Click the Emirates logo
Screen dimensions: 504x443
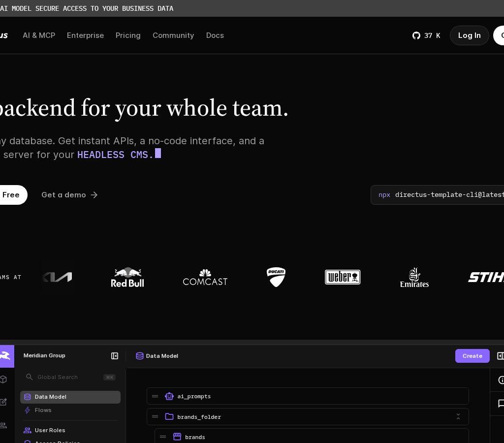(414, 277)
